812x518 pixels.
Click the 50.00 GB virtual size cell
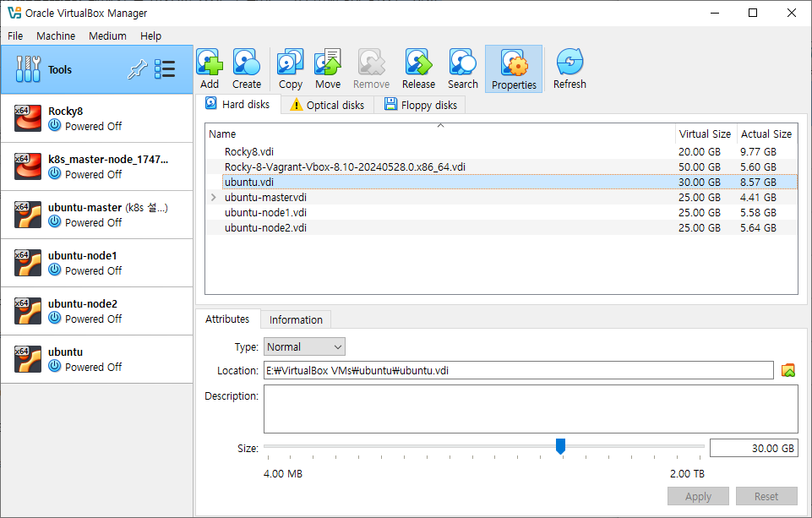pyautogui.click(x=700, y=166)
